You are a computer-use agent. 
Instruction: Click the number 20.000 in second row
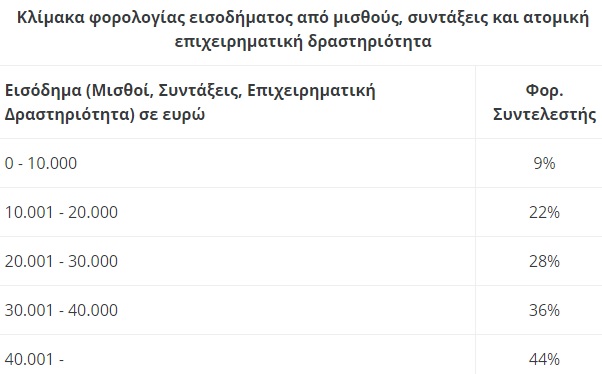tap(93, 212)
